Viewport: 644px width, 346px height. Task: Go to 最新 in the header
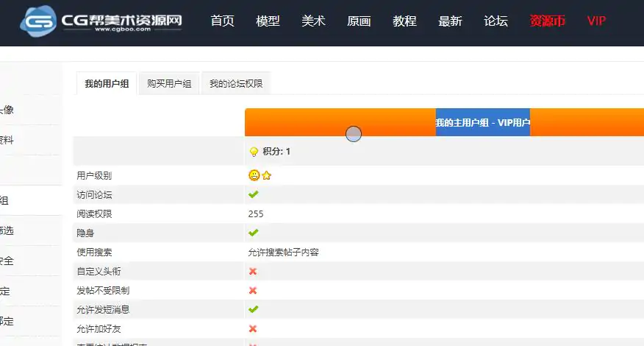450,21
